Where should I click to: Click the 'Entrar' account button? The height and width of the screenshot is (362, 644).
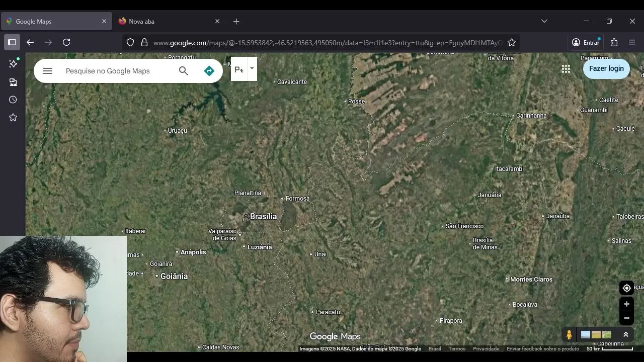[x=586, y=43]
